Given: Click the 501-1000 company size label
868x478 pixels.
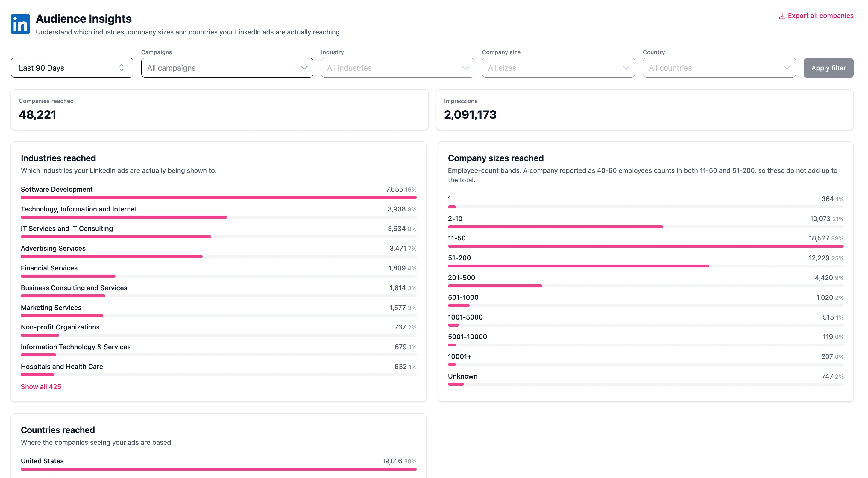Looking at the screenshot, I should click(x=463, y=297).
